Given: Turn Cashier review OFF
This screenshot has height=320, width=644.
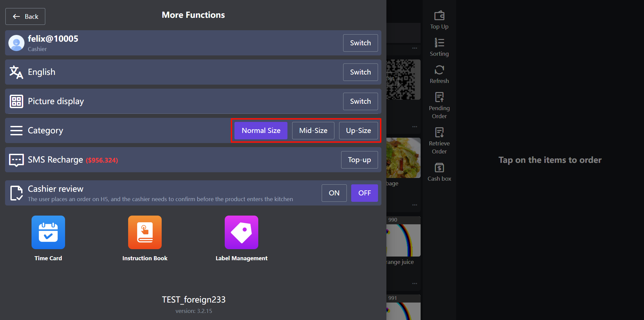Looking at the screenshot, I should point(364,193).
